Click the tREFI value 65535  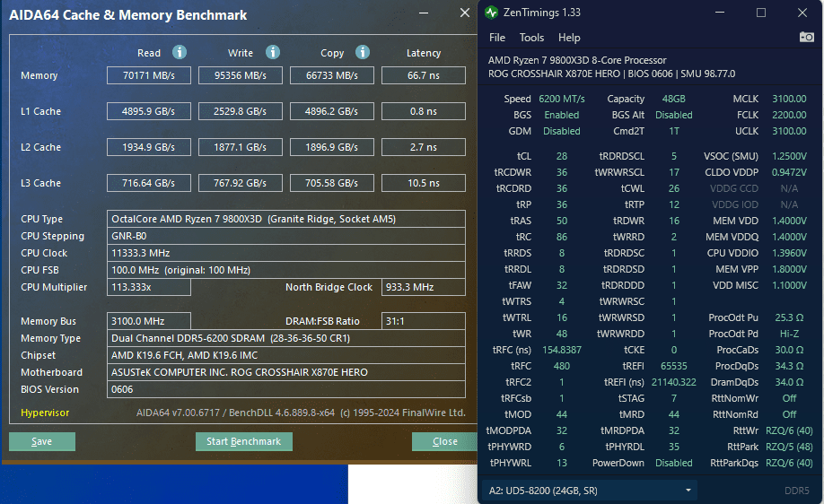point(674,367)
